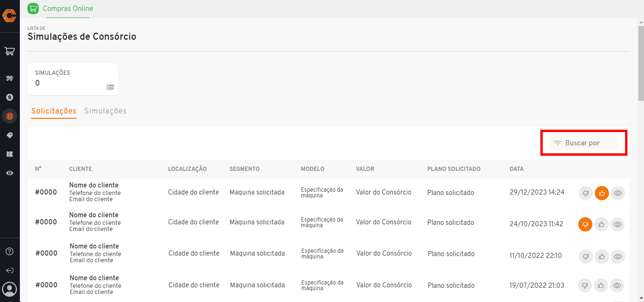The height and width of the screenshot is (302, 644).
Task: Reject the request dated 11/10/2022 22:10
Action: pos(586,257)
